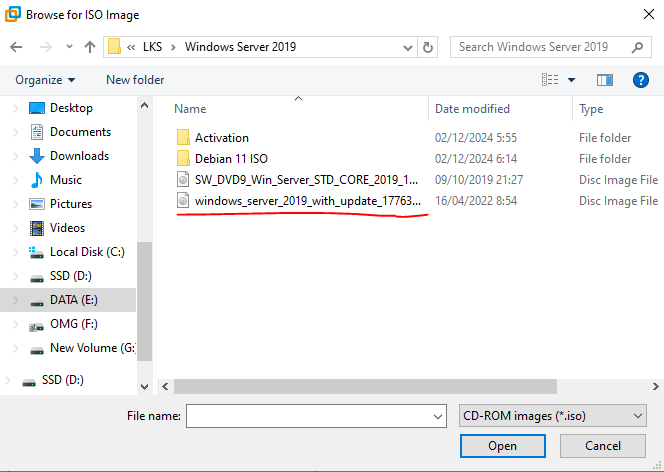
Task: Select Desktop in the navigation pane
Action: point(71,108)
